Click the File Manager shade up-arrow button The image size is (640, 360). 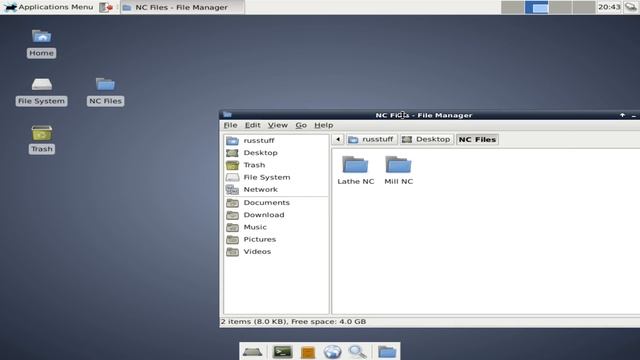(x=622, y=115)
